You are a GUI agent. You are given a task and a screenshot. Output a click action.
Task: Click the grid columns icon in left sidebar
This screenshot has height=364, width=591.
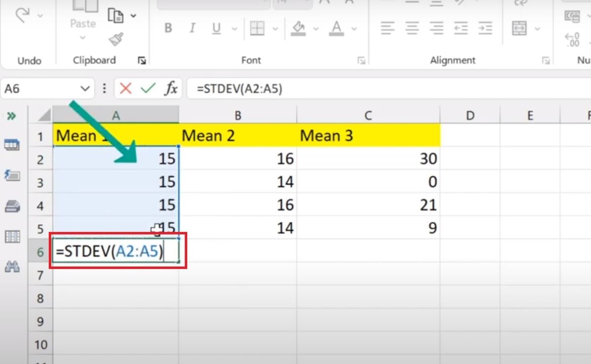[x=11, y=236]
